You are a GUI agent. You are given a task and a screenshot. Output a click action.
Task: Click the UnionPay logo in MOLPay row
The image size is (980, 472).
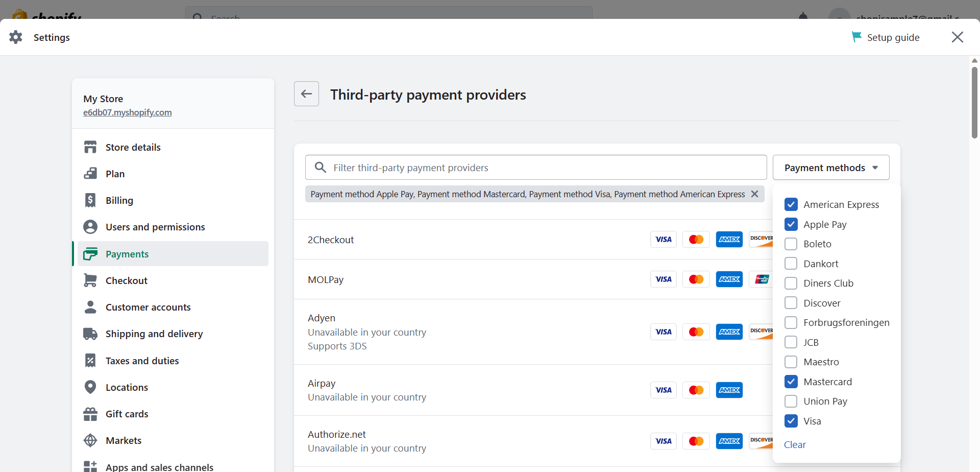click(x=761, y=279)
